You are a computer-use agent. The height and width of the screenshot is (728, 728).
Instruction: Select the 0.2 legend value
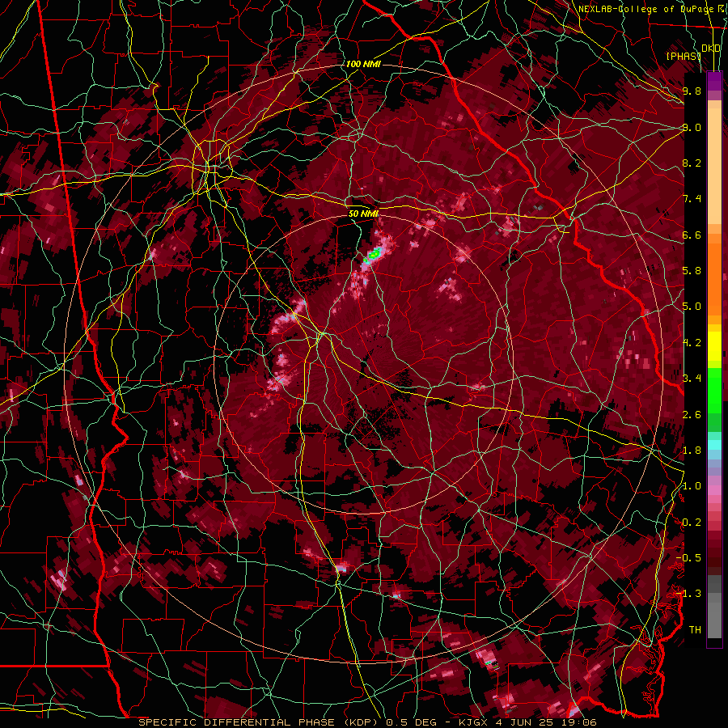[x=692, y=523]
